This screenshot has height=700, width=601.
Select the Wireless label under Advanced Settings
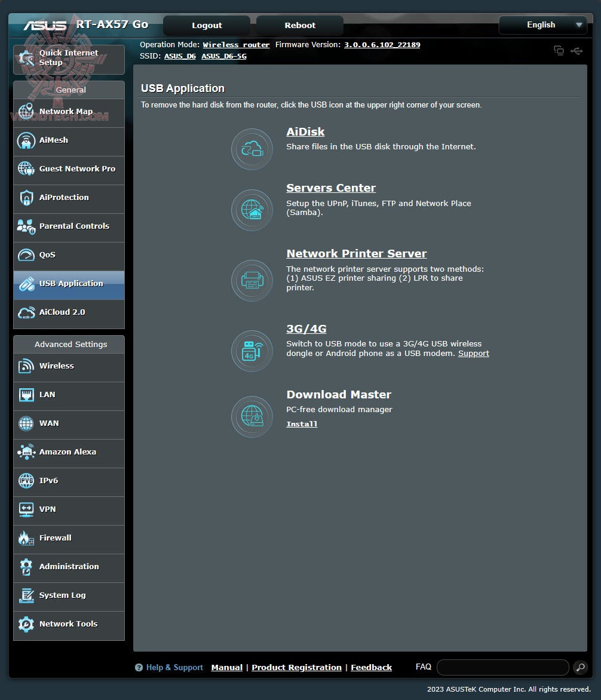pos(57,366)
